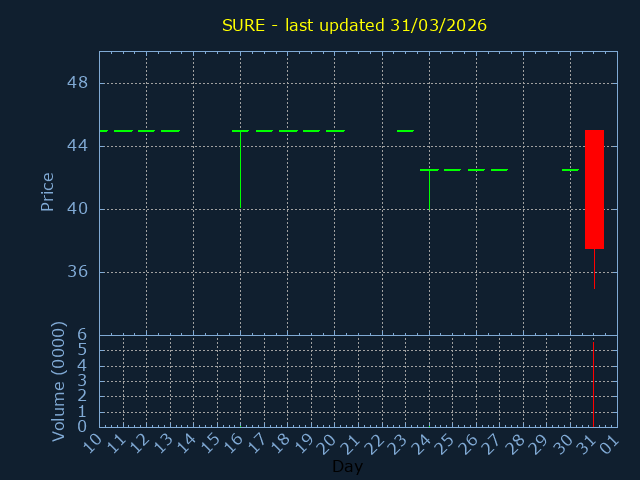640x480 pixels.
Task: Select the 44 price tick label
Action: (77, 146)
